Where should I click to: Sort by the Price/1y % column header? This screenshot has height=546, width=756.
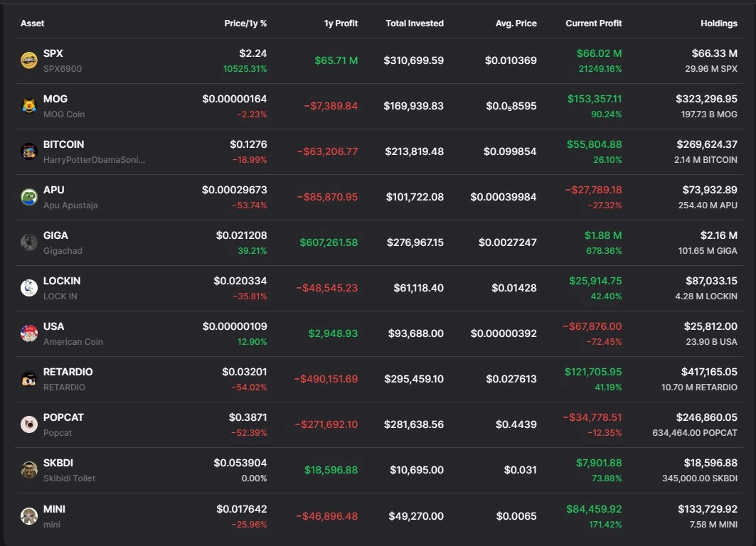245,23
